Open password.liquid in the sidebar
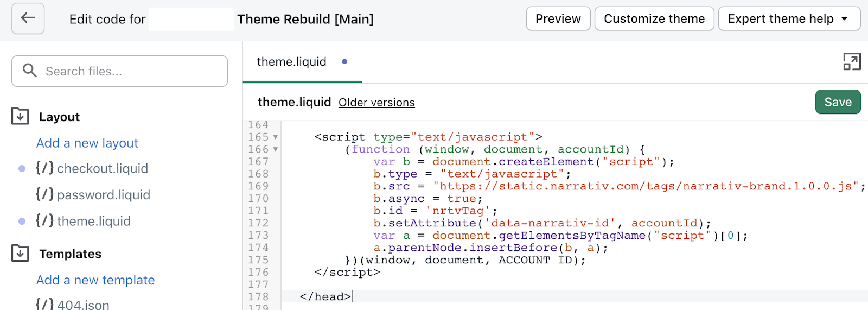Image resolution: width=868 pixels, height=310 pixels. click(104, 194)
